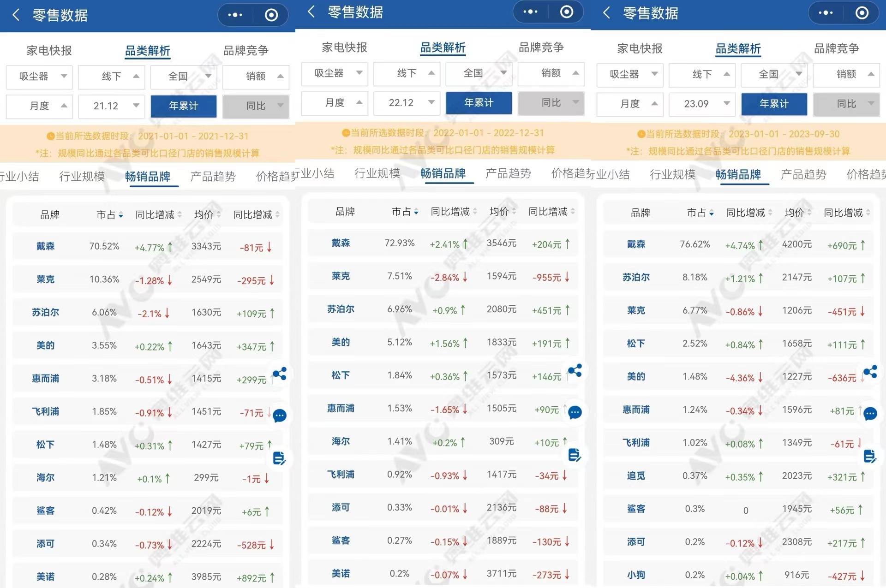
Task: Open 苏泊尔 brand row in right panel
Action: [x=636, y=277]
